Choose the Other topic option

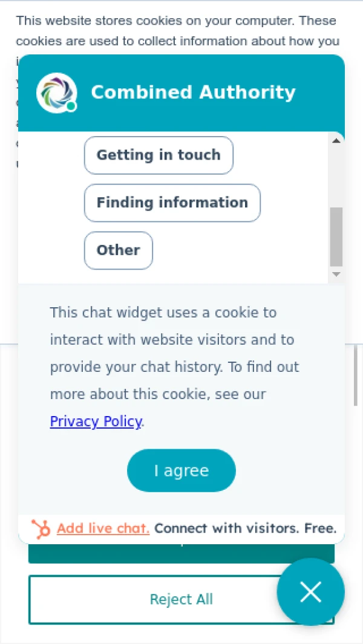pyautogui.click(x=118, y=250)
